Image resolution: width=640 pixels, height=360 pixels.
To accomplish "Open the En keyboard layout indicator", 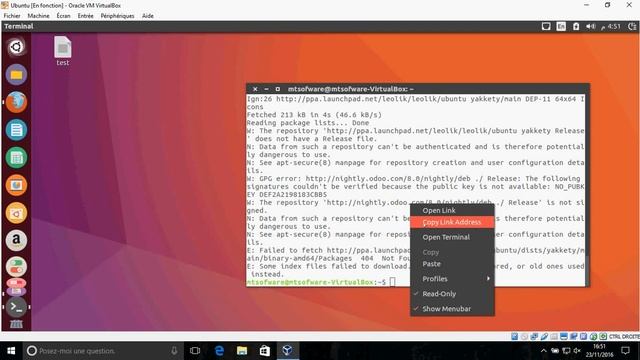I will click(x=561, y=27).
